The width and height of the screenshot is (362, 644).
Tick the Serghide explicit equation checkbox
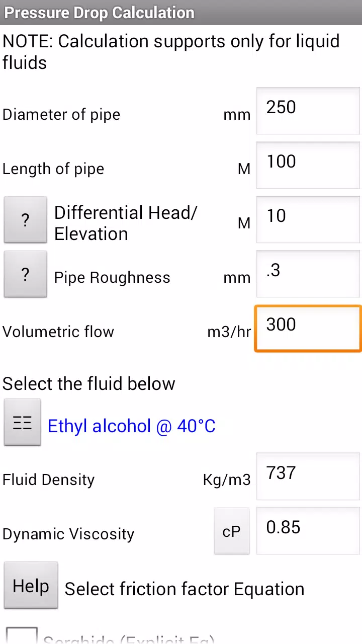[x=22, y=635]
